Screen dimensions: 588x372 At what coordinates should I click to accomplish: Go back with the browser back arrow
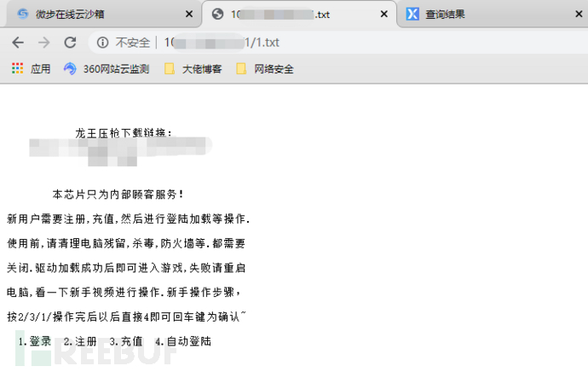coord(18,43)
